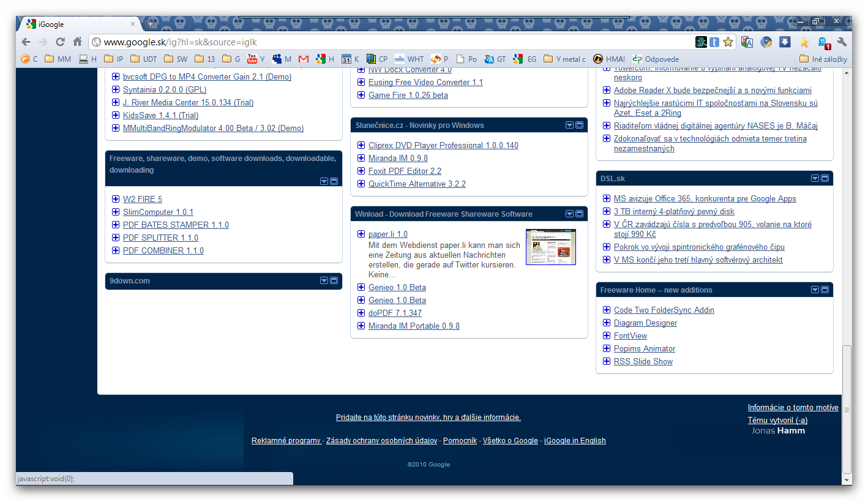Open the yellow star extension in toolbar

click(x=804, y=42)
